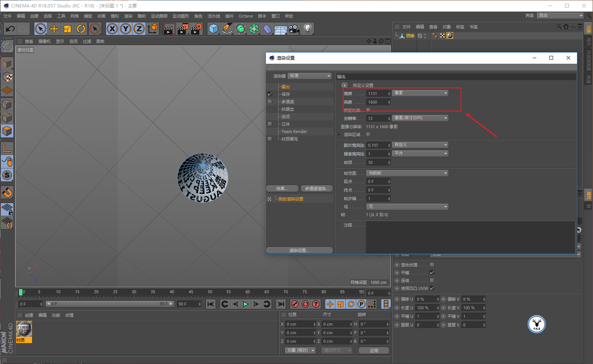This screenshot has width=593, height=364.
Task: Add a cube primitive object
Action: pyautogui.click(x=214, y=29)
